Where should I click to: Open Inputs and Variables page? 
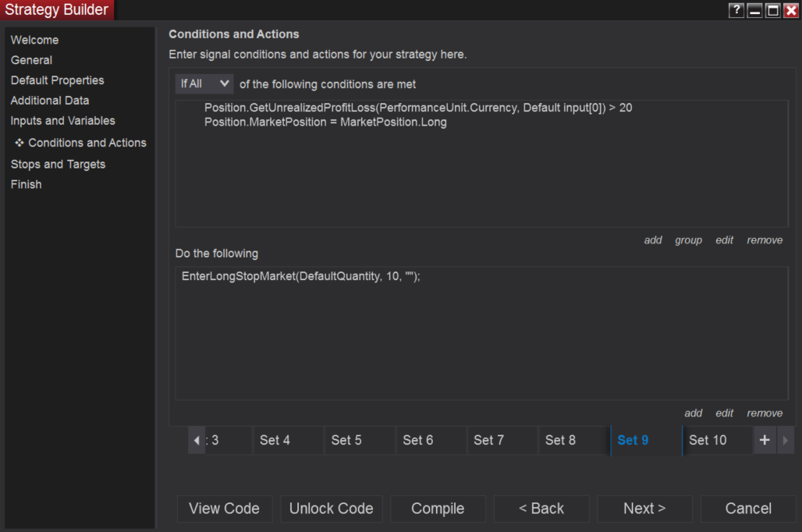pos(62,121)
